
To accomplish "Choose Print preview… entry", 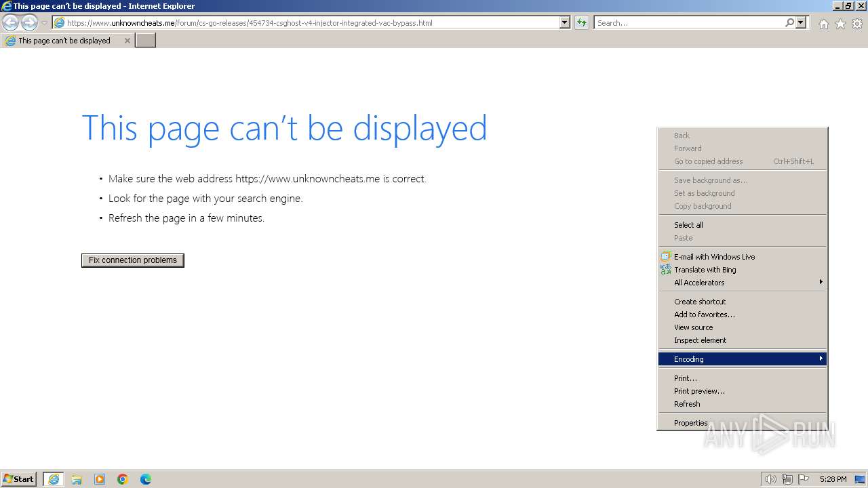I will [743, 391].
